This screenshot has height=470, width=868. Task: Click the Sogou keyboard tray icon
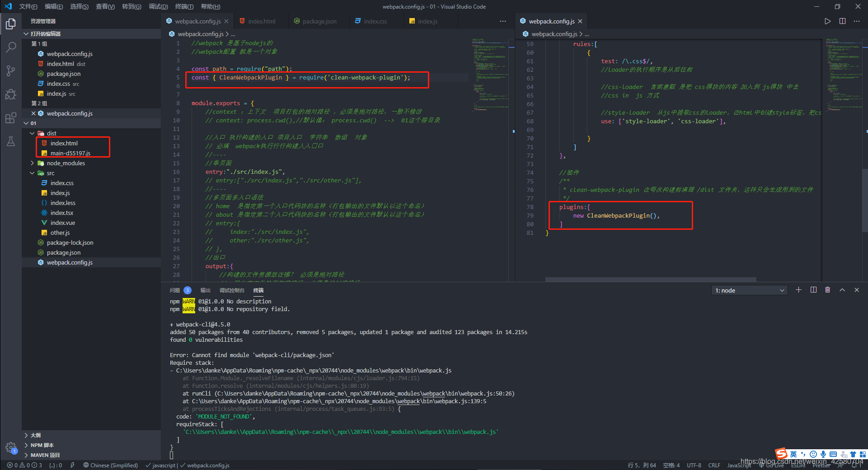click(x=833, y=454)
